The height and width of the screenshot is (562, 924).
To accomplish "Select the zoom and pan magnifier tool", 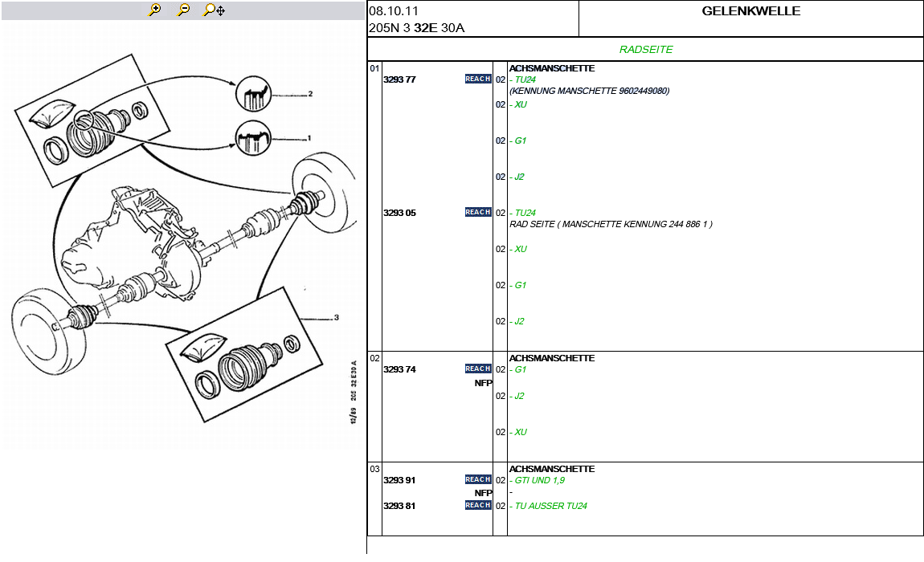I will (213, 10).
